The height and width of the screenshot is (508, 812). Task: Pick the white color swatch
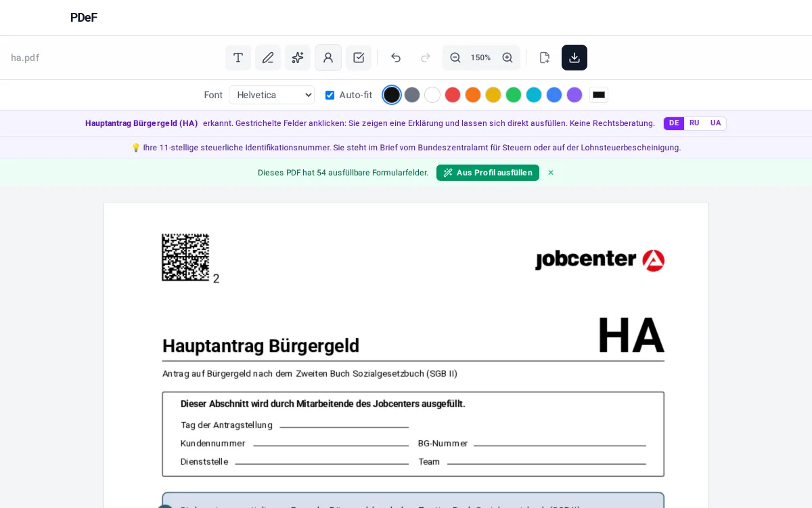pyautogui.click(x=432, y=95)
